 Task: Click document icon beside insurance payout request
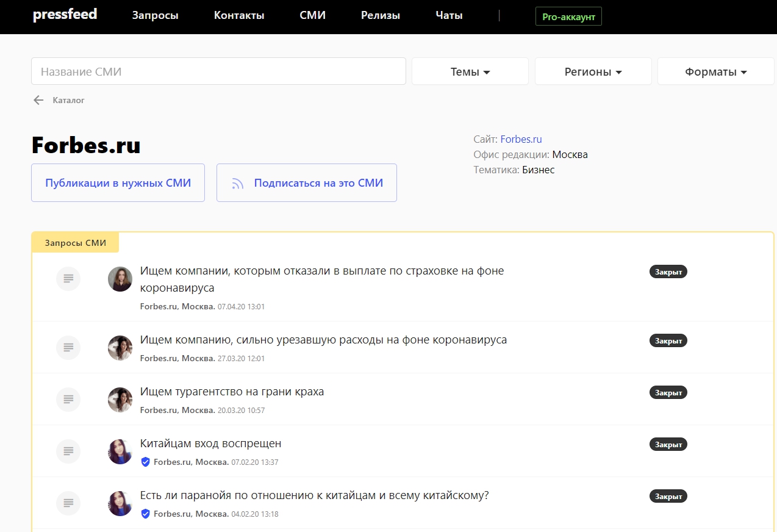68,279
